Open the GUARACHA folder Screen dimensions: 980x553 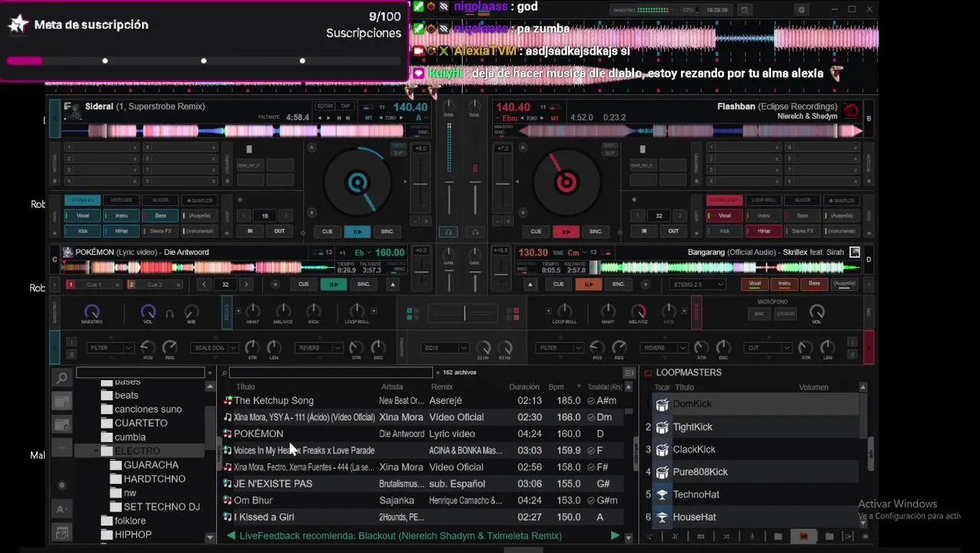pos(151,465)
